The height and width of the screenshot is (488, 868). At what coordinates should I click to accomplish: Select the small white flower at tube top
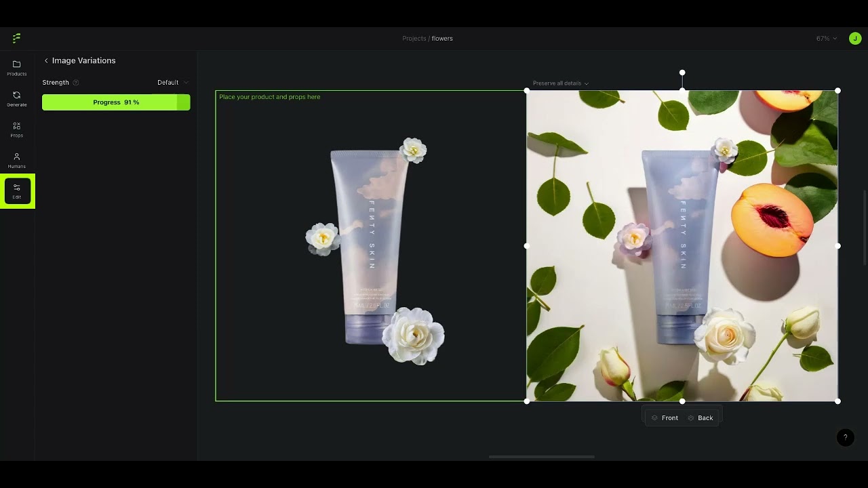[x=413, y=150]
